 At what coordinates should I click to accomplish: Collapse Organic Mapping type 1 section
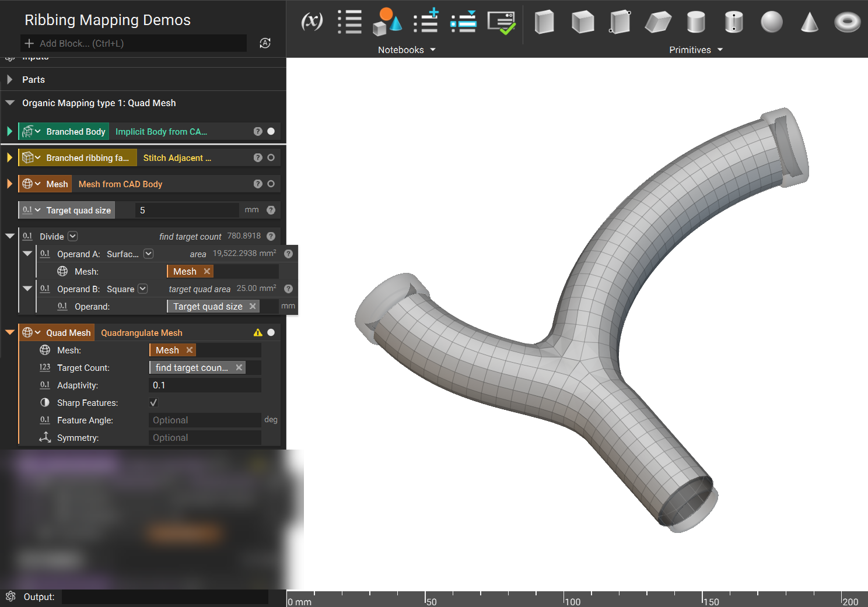tap(9, 103)
